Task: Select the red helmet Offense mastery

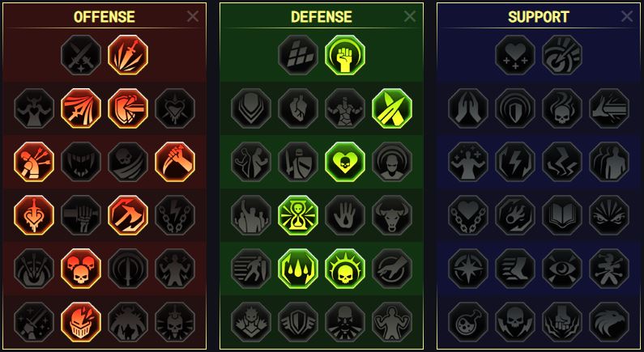Action: coord(81,322)
